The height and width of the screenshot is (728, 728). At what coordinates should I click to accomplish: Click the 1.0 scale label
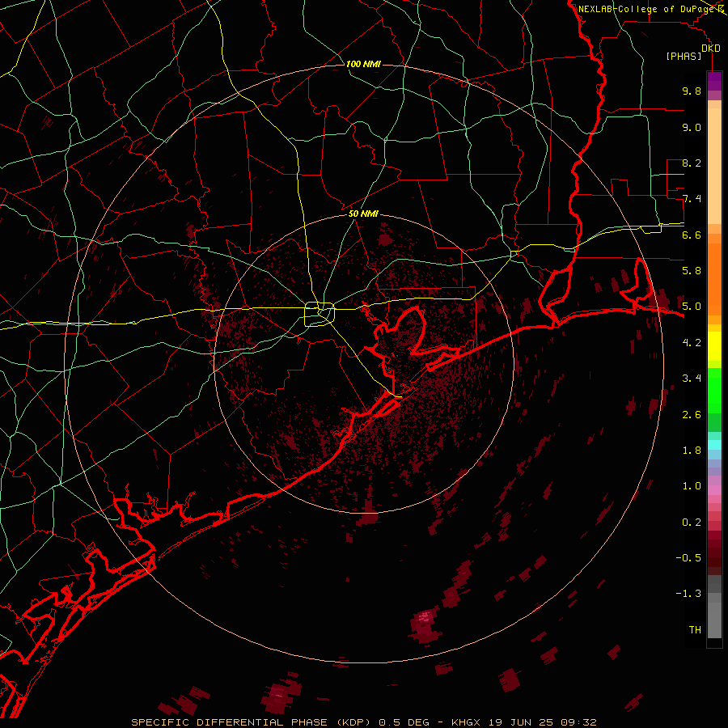(x=692, y=486)
